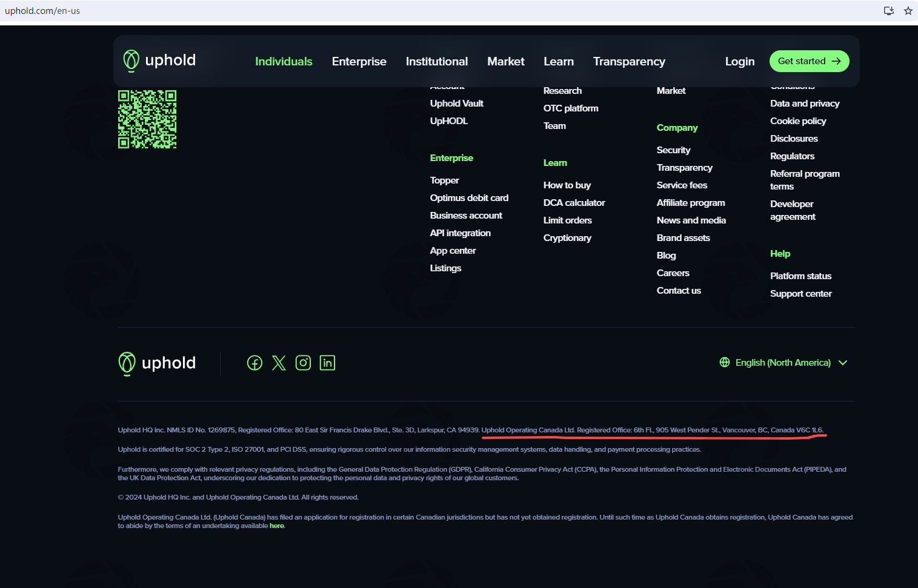
Task: Open the Market nav item
Action: (x=506, y=61)
